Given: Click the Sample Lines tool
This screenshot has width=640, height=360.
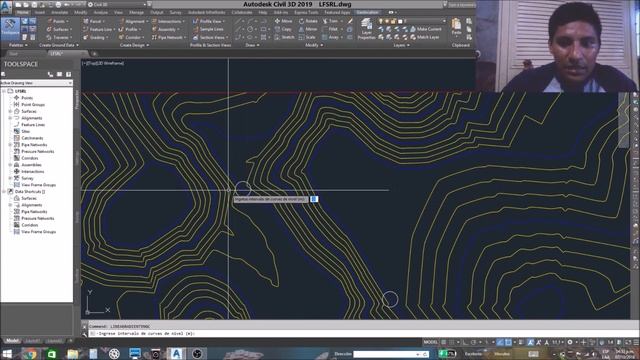Looking at the screenshot, I should coord(208,29).
